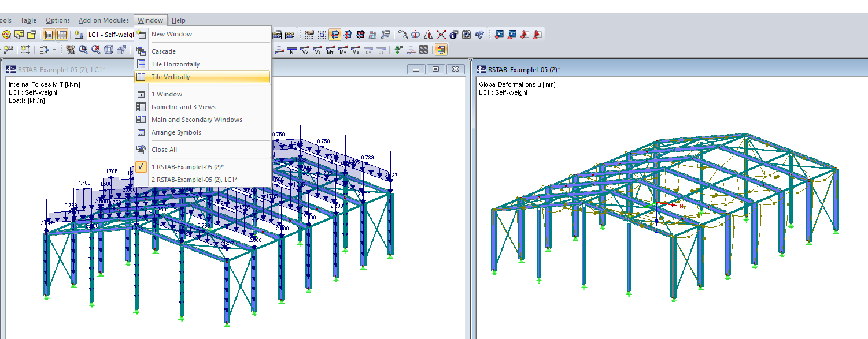Click the third red work plane icon
868x339 pixels.
pos(360,35)
